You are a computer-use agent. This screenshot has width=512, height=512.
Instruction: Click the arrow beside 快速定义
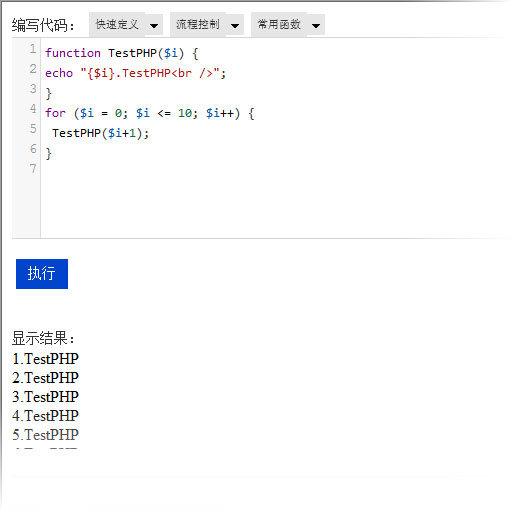[x=154, y=25]
